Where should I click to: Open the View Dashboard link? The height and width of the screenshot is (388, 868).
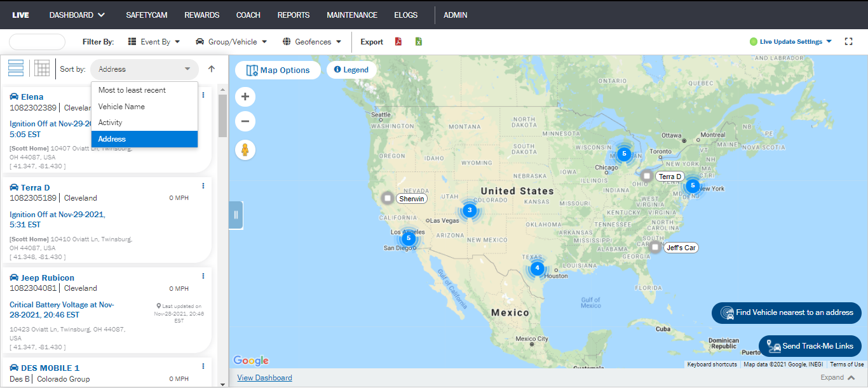point(264,378)
